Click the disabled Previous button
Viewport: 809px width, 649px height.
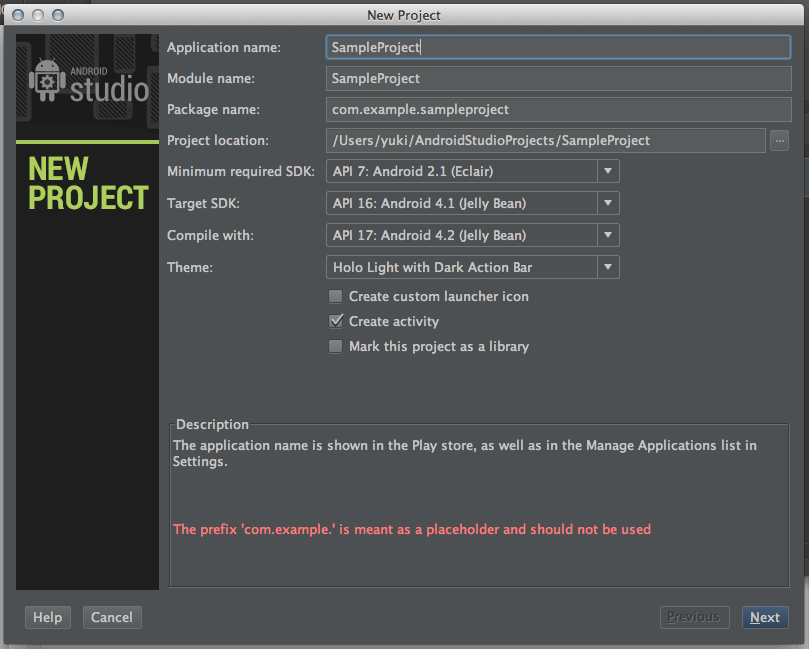click(694, 617)
